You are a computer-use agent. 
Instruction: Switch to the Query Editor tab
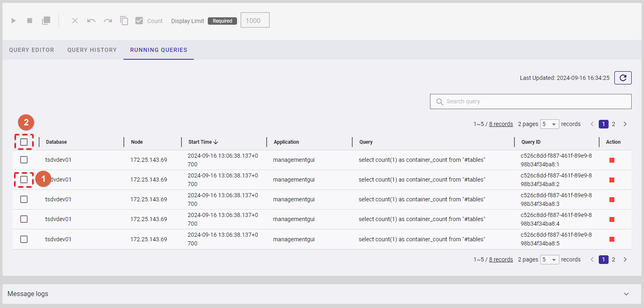point(32,50)
